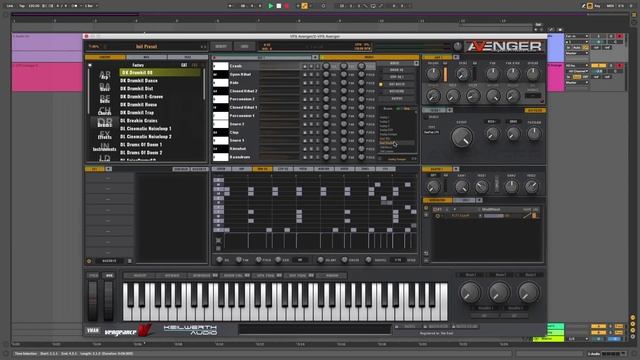Select preset DK Drumkit Trap

pyautogui.click(x=137, y=113)
